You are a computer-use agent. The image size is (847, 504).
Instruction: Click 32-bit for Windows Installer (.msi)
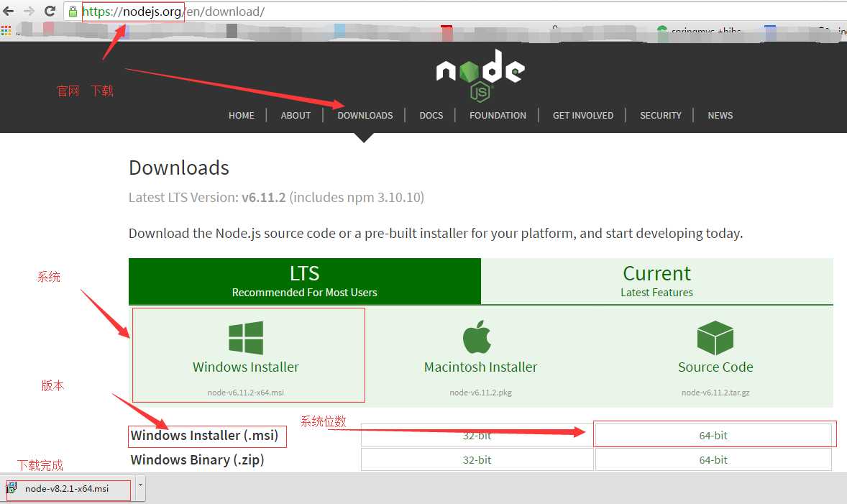tap(477, 436)
